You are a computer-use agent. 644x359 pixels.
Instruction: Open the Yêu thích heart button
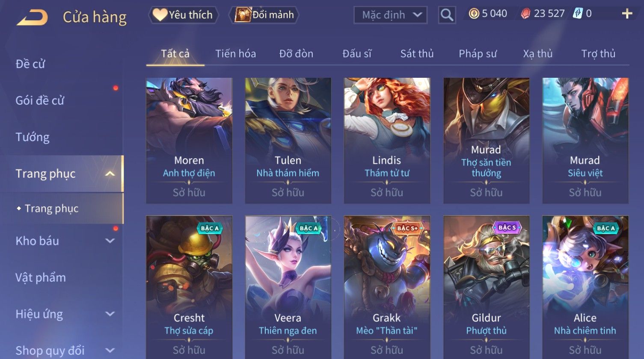(183, 15)
